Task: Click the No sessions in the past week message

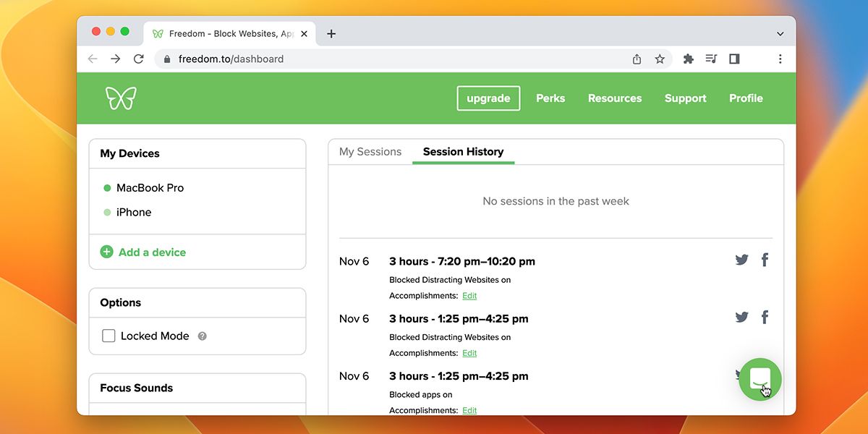Action: 556,201
